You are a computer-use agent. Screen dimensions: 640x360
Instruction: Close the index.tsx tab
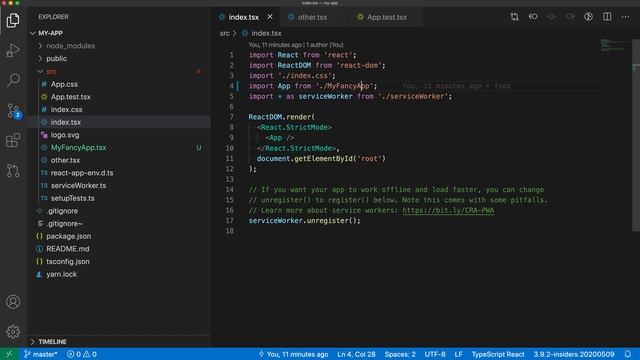pyautogui.click(x=270, y=17)
